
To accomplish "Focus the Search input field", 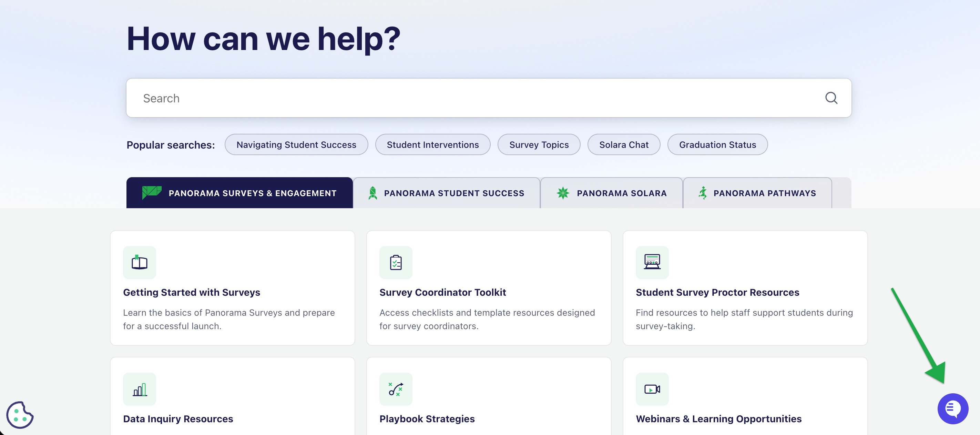I will 489,98.
